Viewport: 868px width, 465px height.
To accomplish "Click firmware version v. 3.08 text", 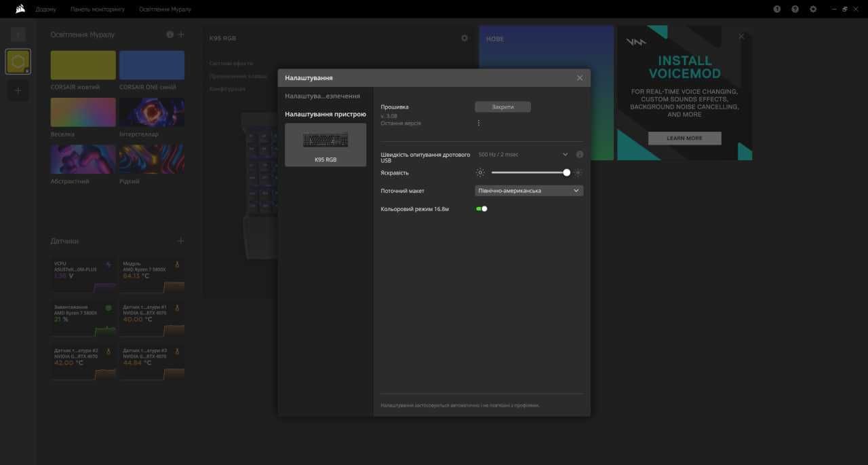I will [389, 116].
